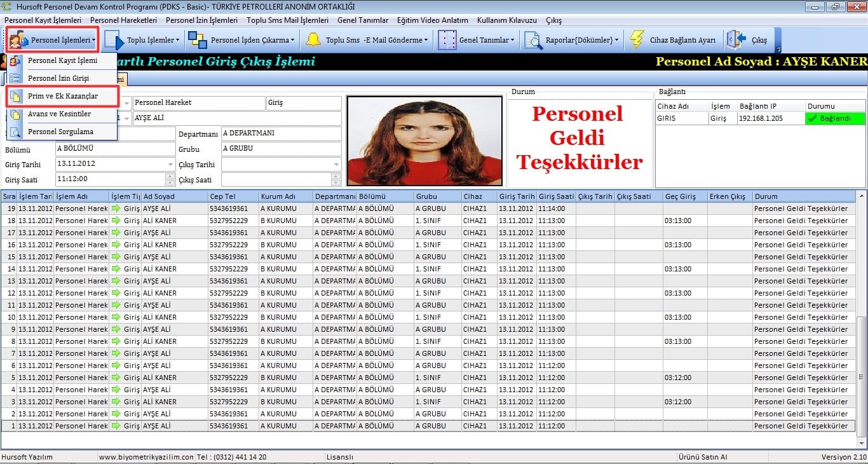The height and width of the screenshot is (464, 868).
Task: Expand the Giriş Tarihi date dropdown
Action: point(170,165)
